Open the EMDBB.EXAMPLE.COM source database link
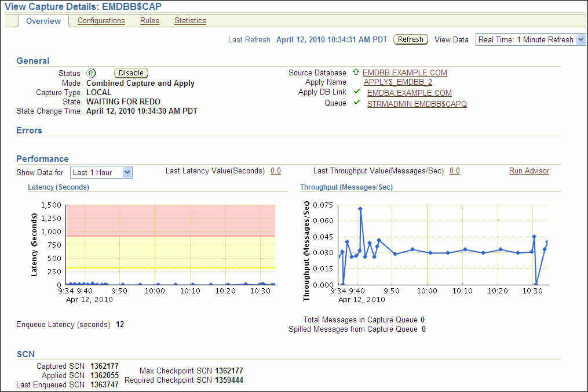588x392 pixels. point(404,73)
